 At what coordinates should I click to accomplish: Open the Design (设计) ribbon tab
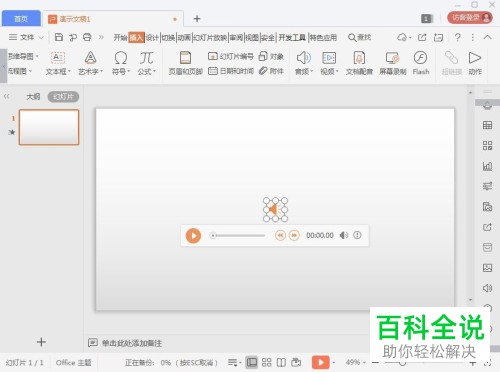click(x=153, y=38)
